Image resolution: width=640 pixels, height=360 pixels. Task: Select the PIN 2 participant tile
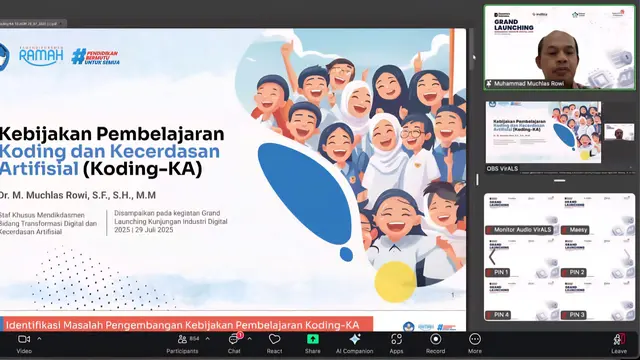(x=598, y=258)
